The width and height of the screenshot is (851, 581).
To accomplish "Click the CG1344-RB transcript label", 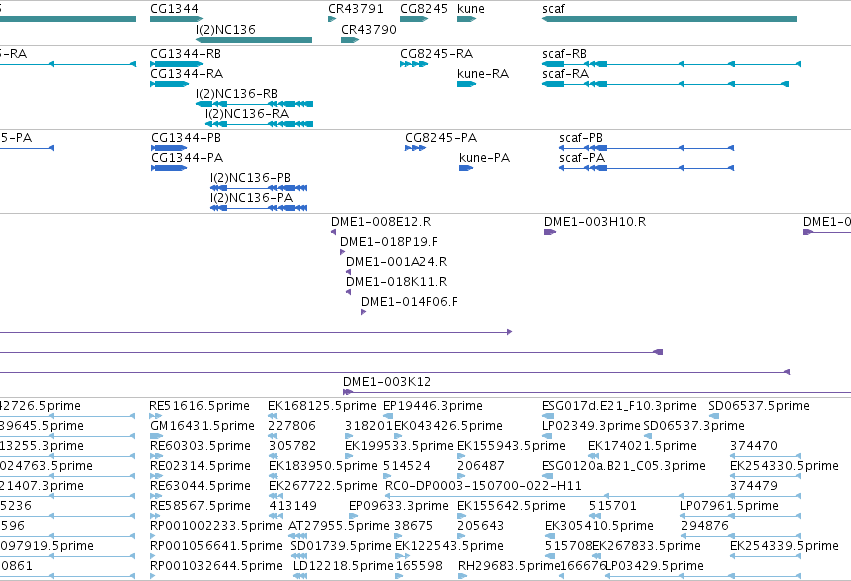I will tap(186, 54).
